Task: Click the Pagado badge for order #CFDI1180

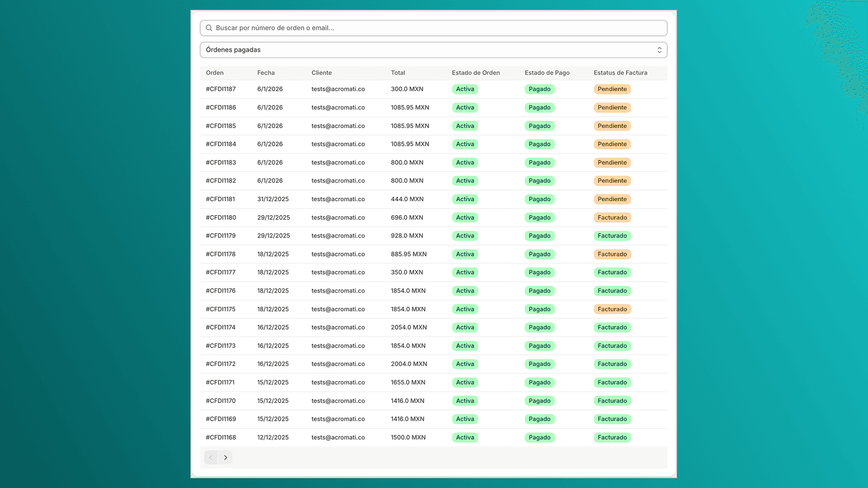Action: click(539, 217)
